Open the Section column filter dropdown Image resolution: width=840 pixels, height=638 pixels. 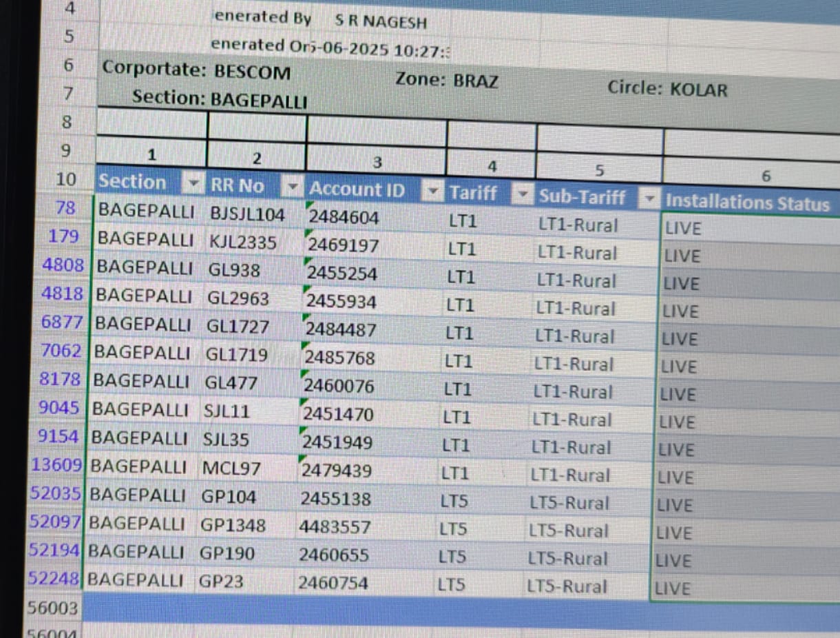(193, 184)
